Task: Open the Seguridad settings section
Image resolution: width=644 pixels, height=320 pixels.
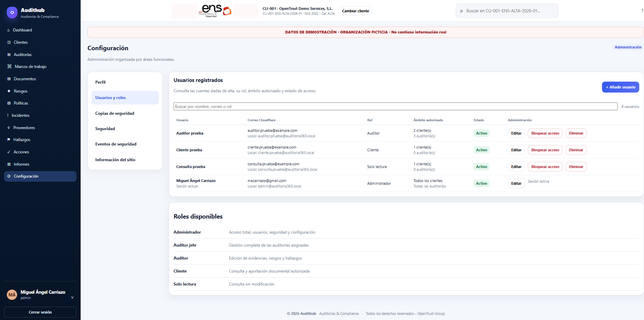Action: pos(125,129)
